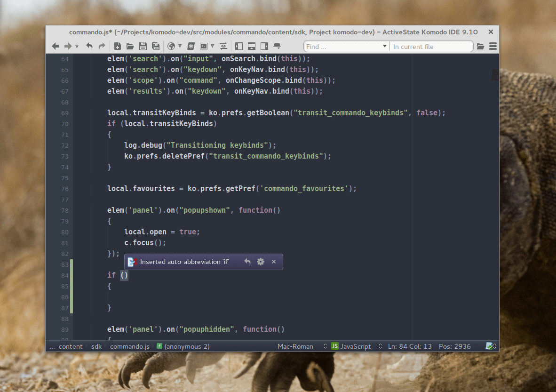The image size is (556, 392).
Task: Open the '(anonymous 2)' scope breadcrumb
Action: [x=187, y=347]
